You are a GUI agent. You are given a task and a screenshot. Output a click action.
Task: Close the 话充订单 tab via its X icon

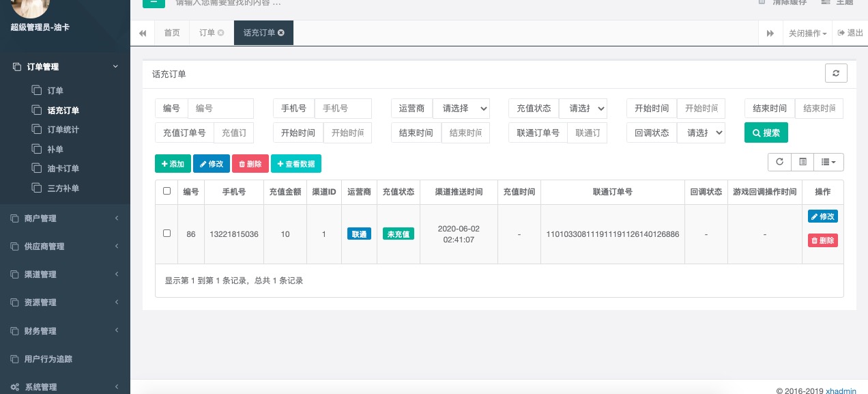281,33
